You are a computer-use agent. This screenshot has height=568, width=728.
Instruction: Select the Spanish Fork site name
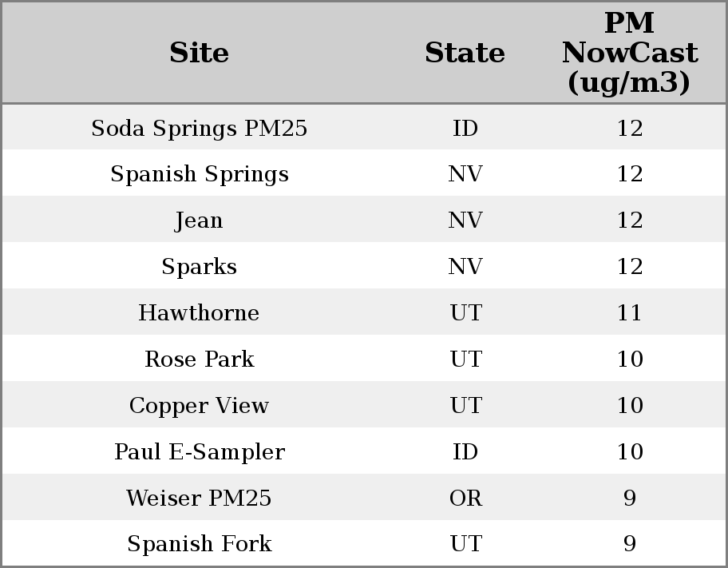[199, 544]
